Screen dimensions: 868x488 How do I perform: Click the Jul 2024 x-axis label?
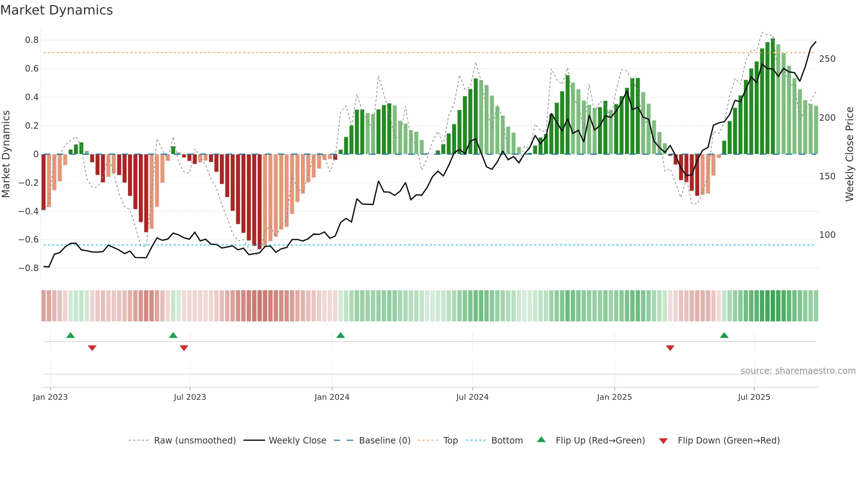pyautogui.click(x=472, y=397)
